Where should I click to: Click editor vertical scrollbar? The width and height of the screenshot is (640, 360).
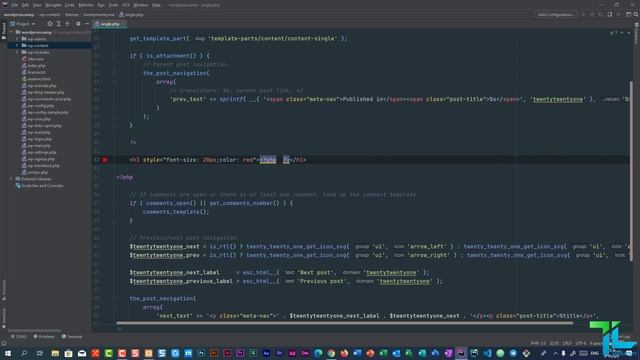tap(631, 171)
